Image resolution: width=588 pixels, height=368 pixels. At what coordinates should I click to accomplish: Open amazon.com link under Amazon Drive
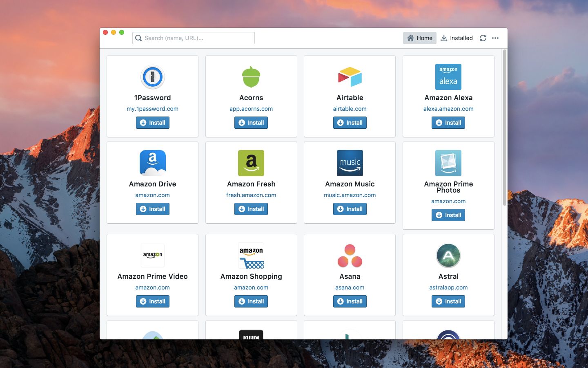coord(152,195)
